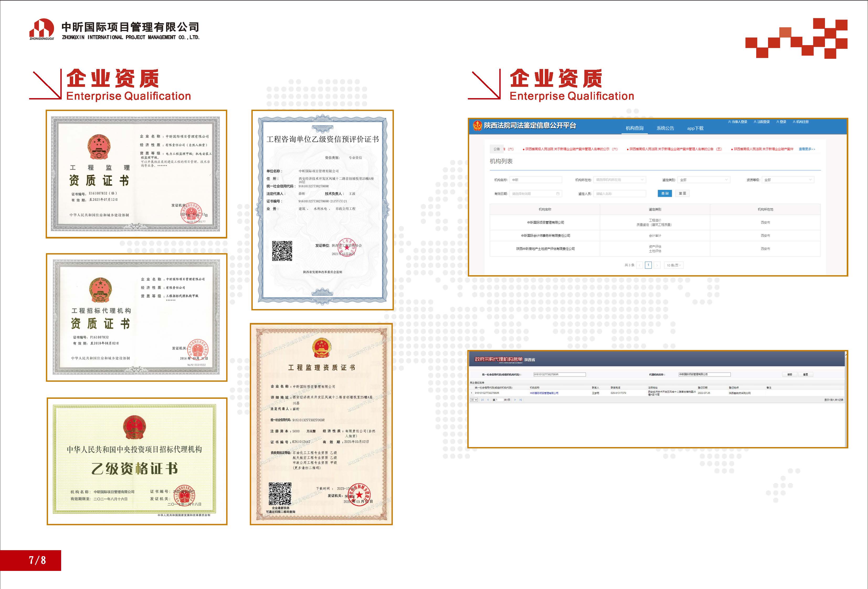Click the 机构名称 input containing 中昕

(536, 180)
